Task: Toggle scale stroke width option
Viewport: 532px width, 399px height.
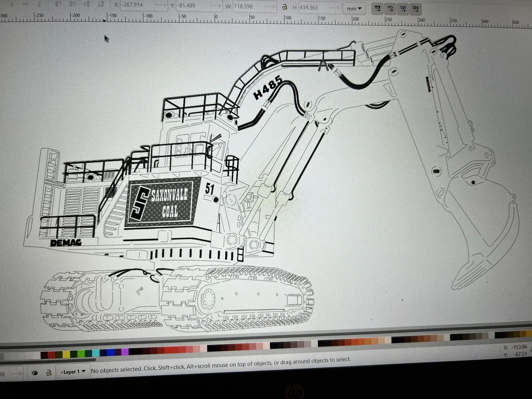Action: click(x=377, y=9)
